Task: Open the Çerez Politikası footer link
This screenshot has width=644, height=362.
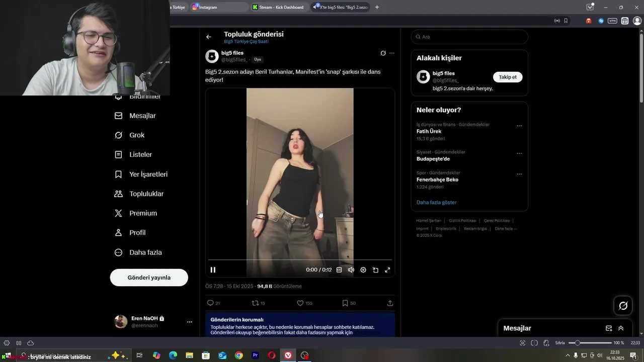Action: pos(497,221)
